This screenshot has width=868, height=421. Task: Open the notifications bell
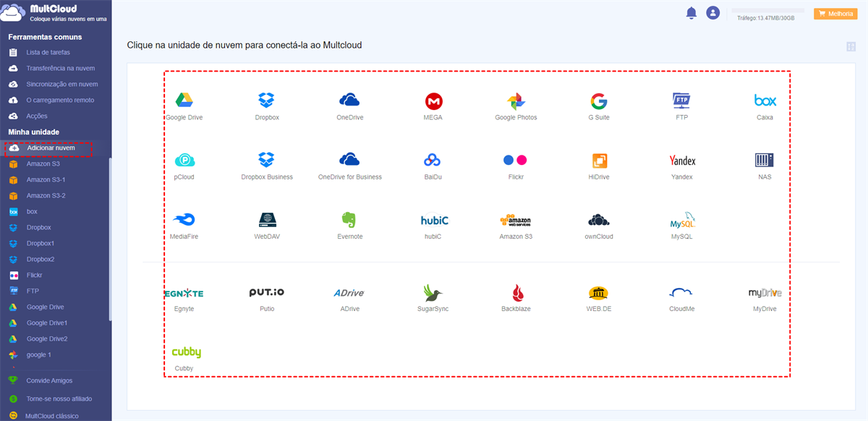pos(692,13)
